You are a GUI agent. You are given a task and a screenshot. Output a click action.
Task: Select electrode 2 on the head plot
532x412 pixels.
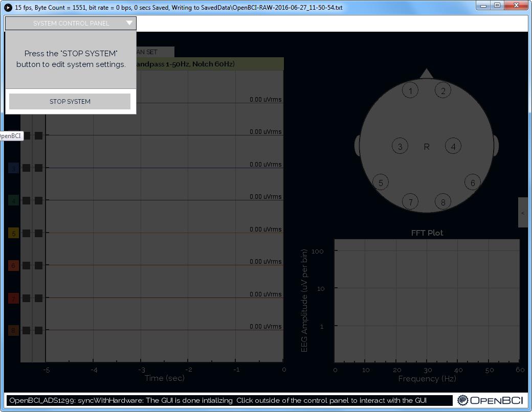(x=443, y=90)
